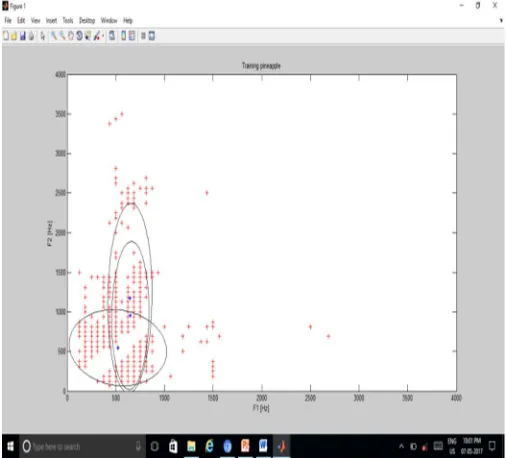Click the ENG language indicator
506x458 pixels.
pos(452,446)
